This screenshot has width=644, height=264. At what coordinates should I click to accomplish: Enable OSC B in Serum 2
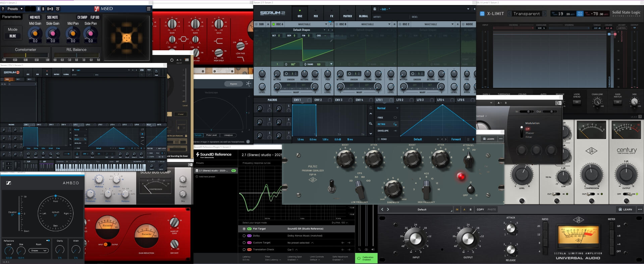coord(337,24)
